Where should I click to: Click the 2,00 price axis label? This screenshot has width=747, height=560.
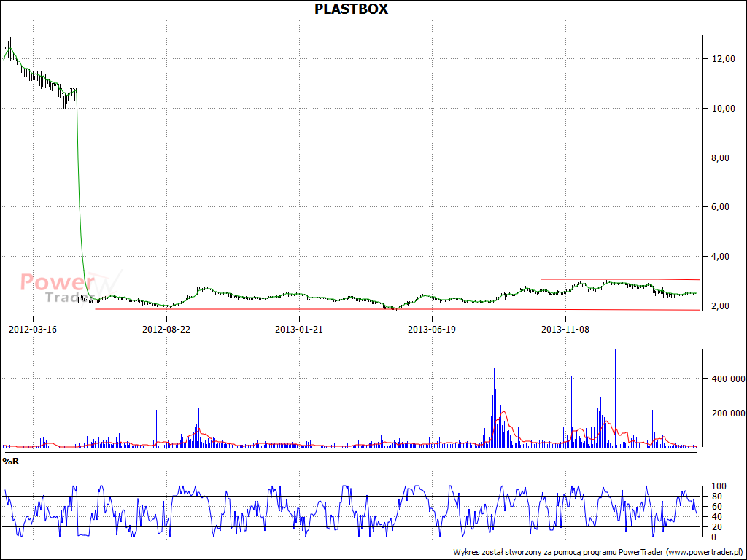721,306
